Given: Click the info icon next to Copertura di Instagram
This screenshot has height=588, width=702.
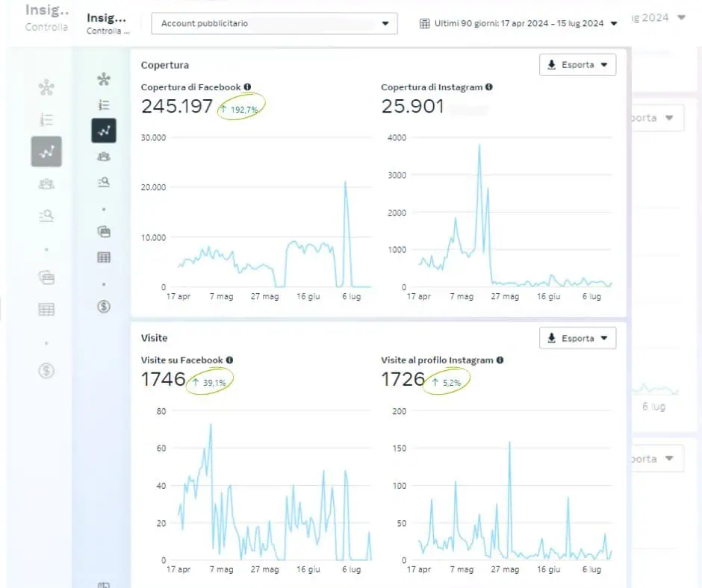Looking at the screenshot, I should pyautogui.click(x=489, y=87).
